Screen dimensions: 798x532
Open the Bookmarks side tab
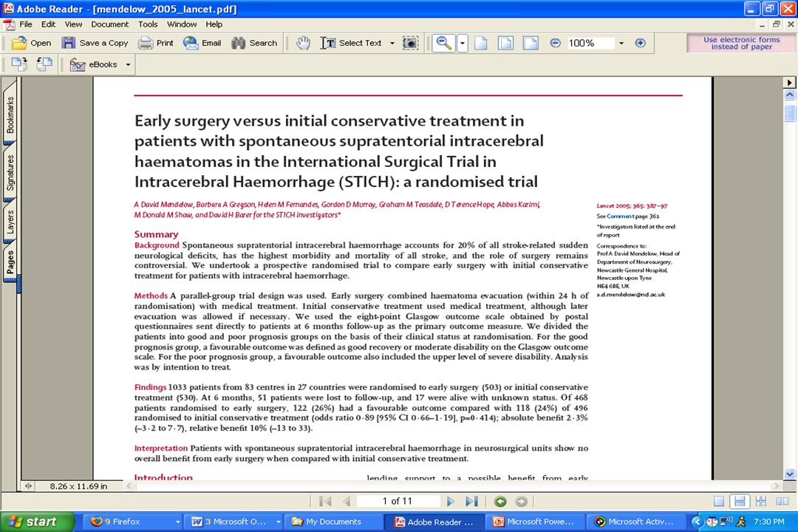tap(10, 113)
